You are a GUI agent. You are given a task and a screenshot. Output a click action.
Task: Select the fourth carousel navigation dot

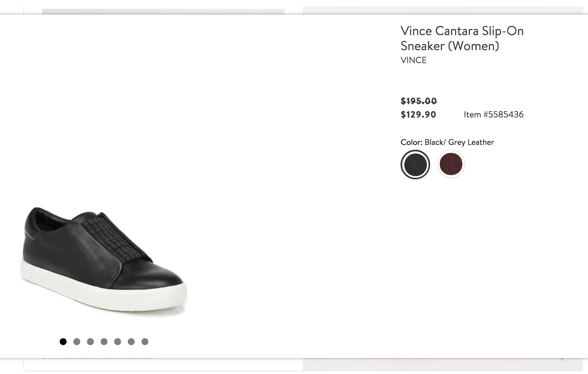point(104,342)
